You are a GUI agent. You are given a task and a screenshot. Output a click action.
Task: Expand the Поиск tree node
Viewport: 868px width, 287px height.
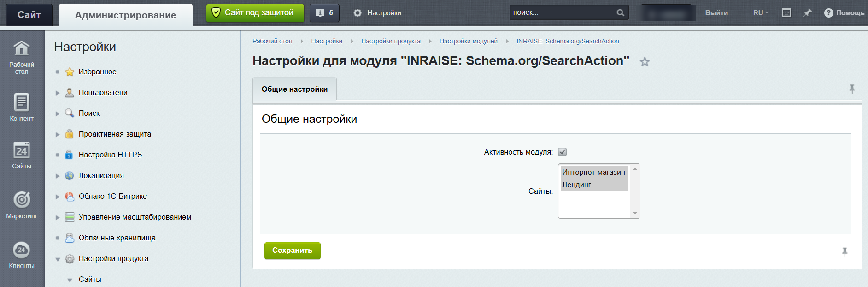[58, 114]
